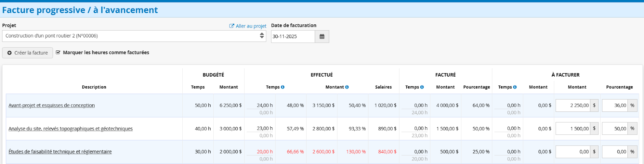Follow the Aller au projet link

click(x=248, y=26)
